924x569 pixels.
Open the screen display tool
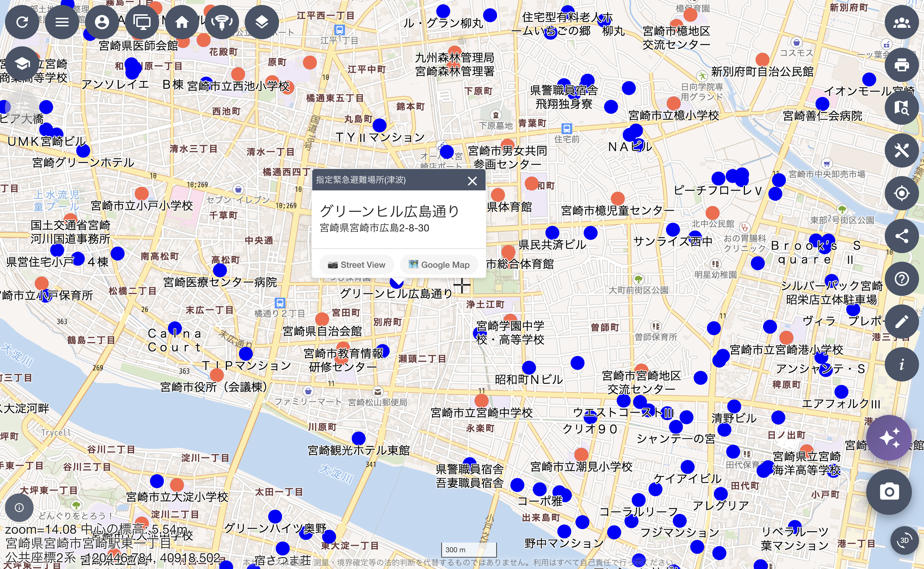(142, 22)
